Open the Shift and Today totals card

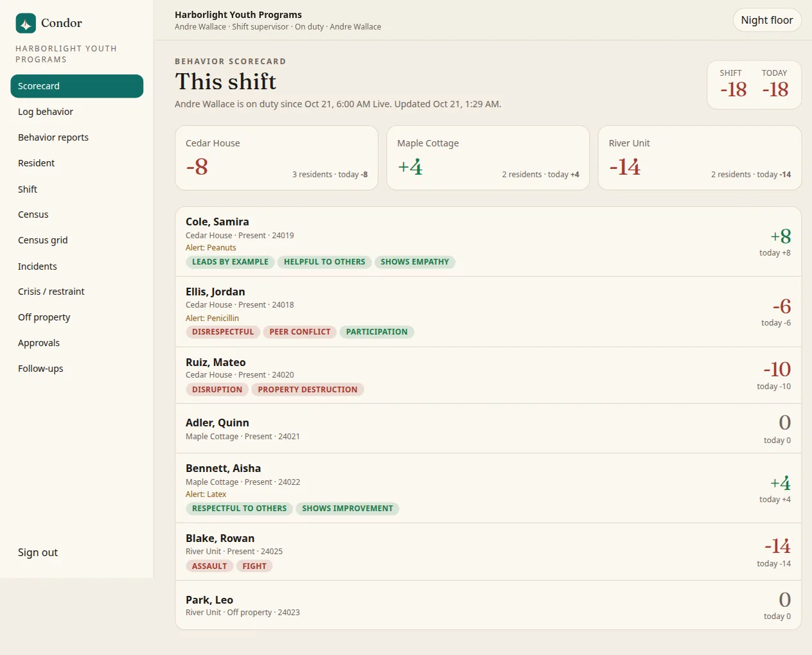(754, 85)
